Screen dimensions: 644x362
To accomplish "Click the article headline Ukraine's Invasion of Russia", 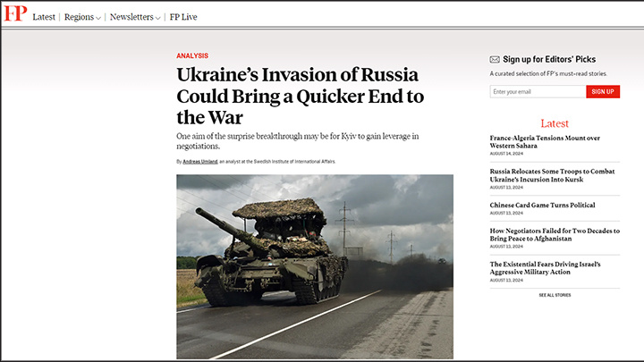I will (x=301, y=96).
